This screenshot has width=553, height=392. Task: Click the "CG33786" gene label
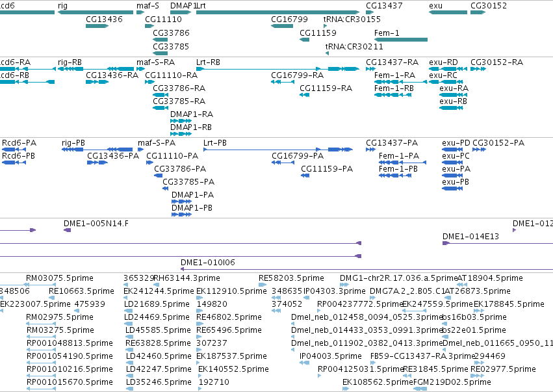[x=171, y=33]
